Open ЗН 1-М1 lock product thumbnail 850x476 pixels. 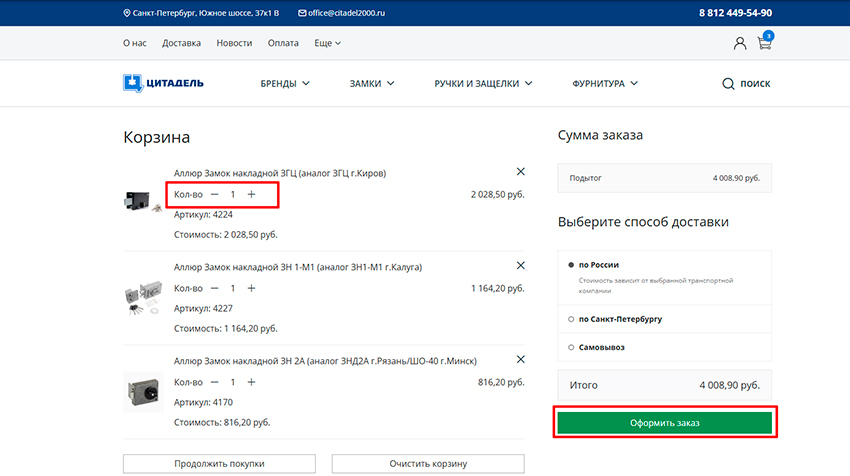coord(143,297)
